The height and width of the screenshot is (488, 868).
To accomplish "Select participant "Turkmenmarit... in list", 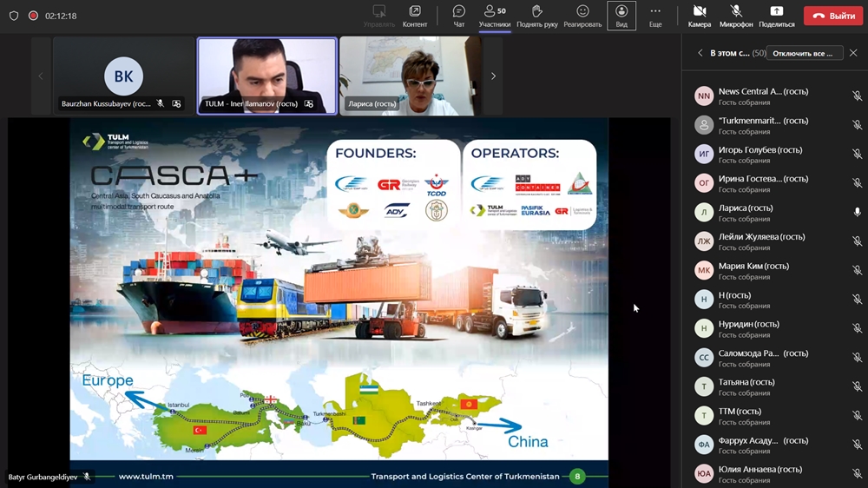I will (x=775, y=125).
